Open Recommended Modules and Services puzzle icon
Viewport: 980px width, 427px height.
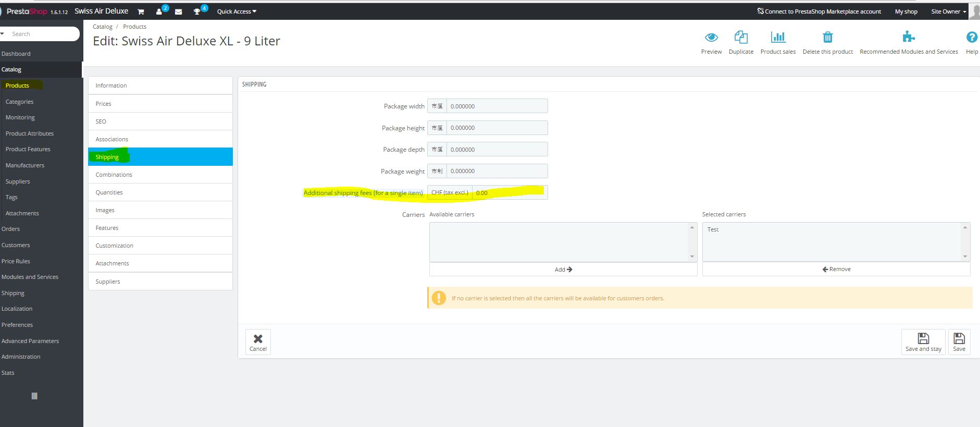pos(909,36)
